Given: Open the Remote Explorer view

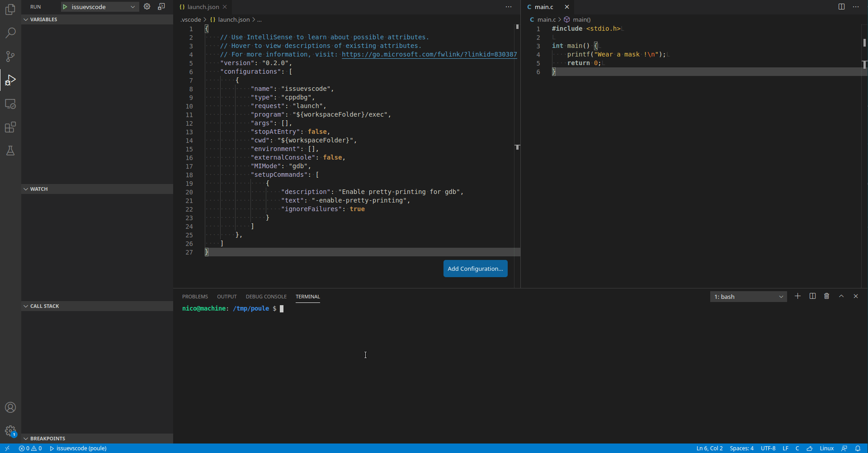Looking at the screenshot, I should (10, 104).
